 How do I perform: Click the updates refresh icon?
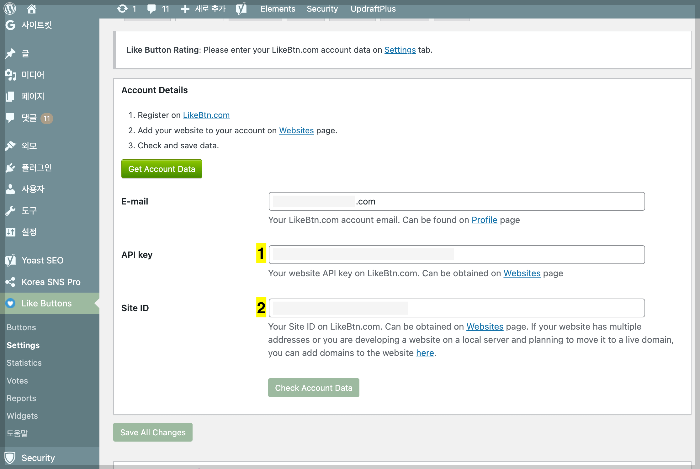pyautogui.click(x=122, y=8)
